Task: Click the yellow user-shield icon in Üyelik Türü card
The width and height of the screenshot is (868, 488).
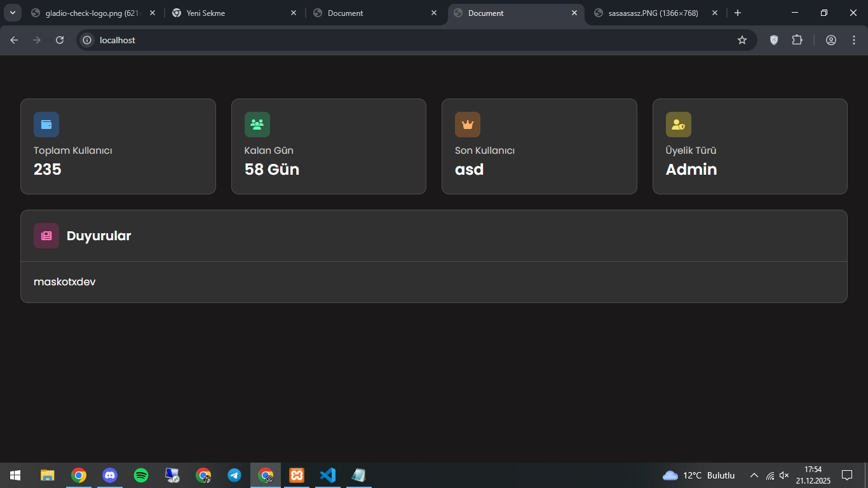Action: (679, 125)
